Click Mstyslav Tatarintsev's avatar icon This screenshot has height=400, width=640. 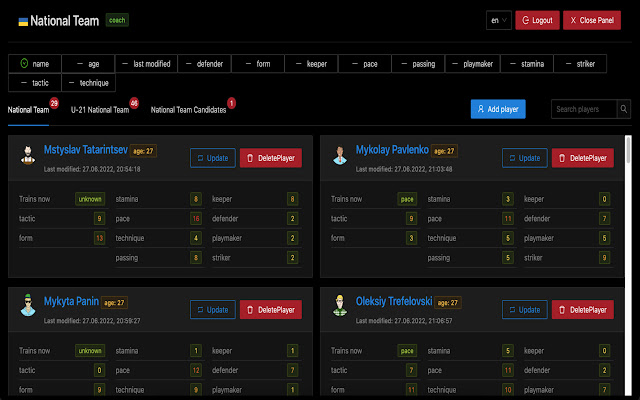28,155
